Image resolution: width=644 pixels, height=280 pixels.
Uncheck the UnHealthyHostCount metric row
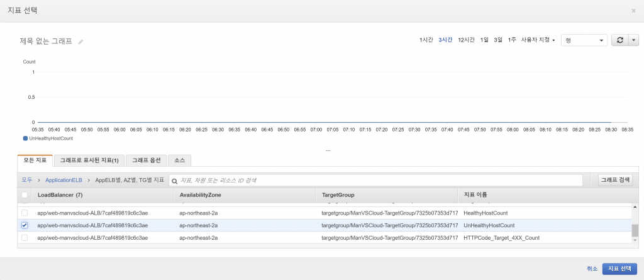pyautogui.click(x=25, y=225)
